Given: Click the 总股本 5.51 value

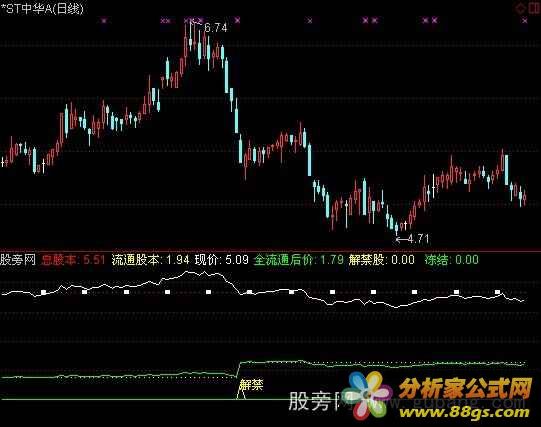Looking at the screenshot, I should pos(73,260).
